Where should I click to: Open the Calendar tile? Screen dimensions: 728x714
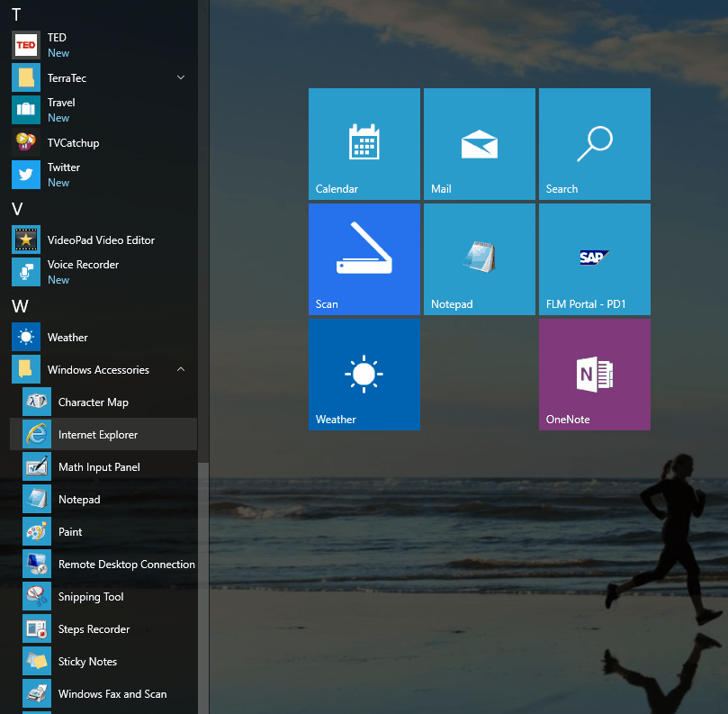(x=364, y=144)
